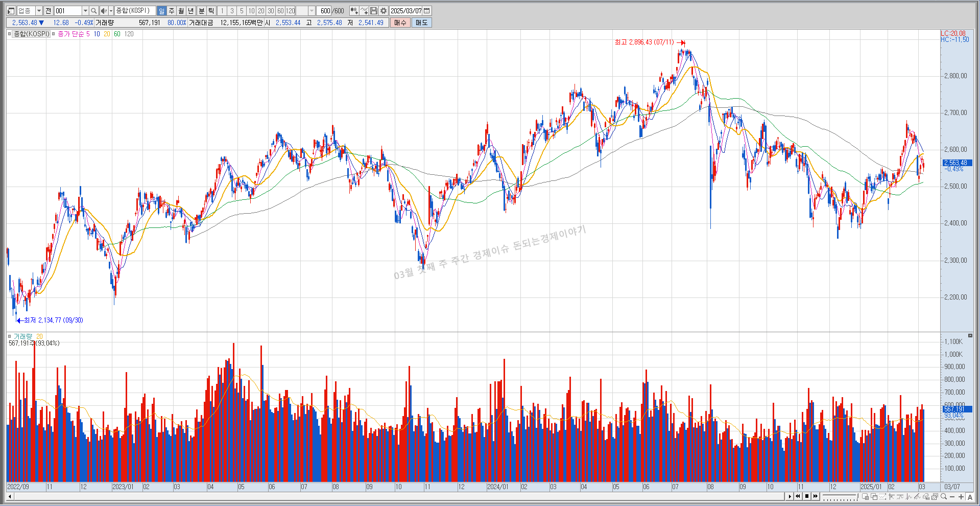
Task: Expand the dropdown arrow next to code 001
Action: [85, 11]
